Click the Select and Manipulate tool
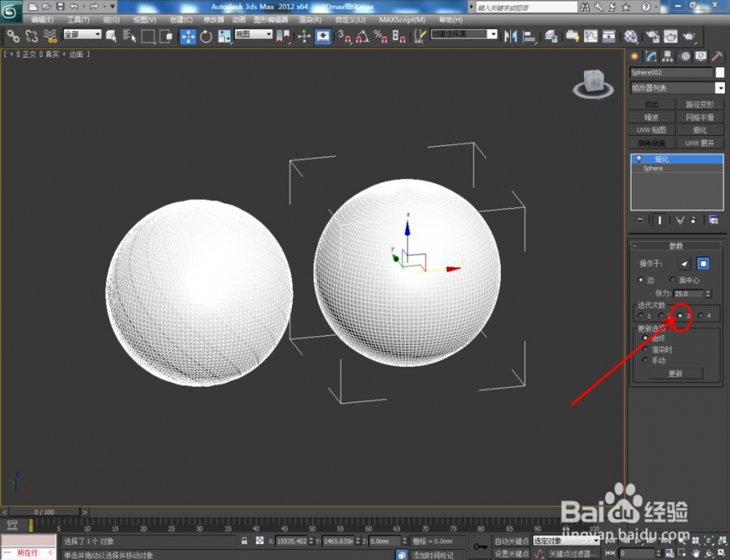730x560 pixels. [x=304, y=36]
